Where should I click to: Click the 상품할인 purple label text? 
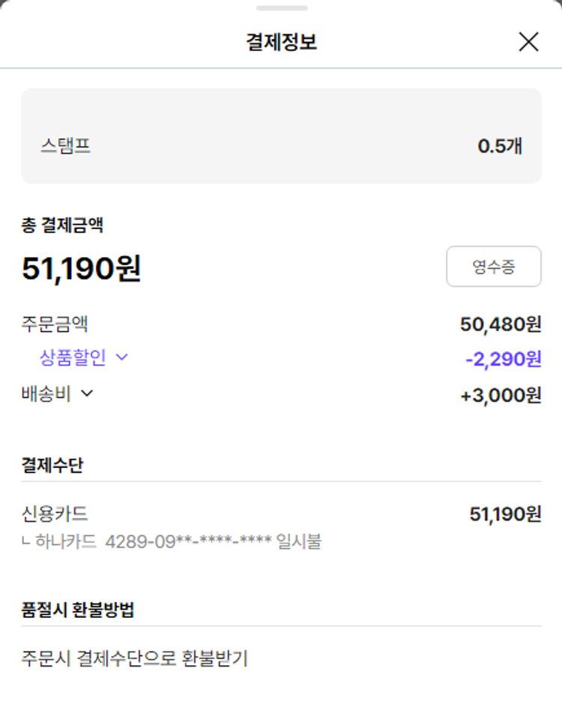coord(73,358)
